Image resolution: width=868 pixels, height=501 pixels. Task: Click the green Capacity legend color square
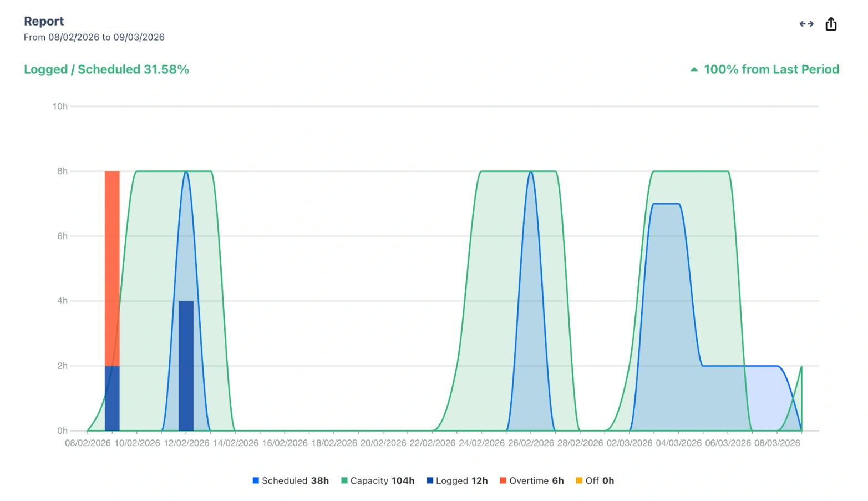pyautogui.click(x=344, y=480)
